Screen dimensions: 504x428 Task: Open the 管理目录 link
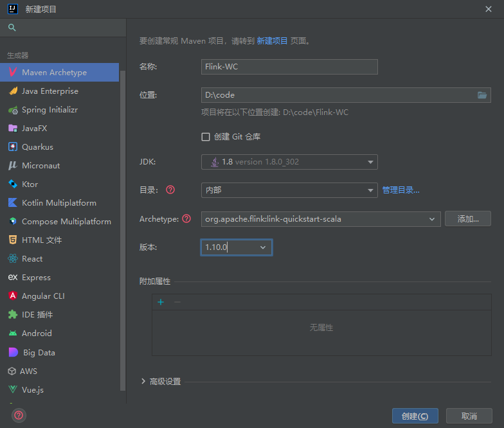tap(401, 190)
